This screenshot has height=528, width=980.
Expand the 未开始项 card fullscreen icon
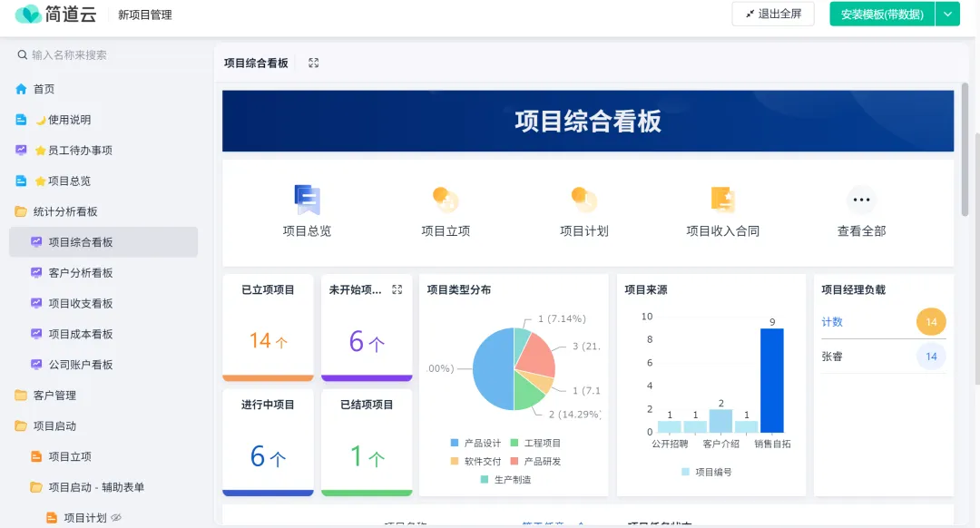pyautogui.click(x=397, y=289)
